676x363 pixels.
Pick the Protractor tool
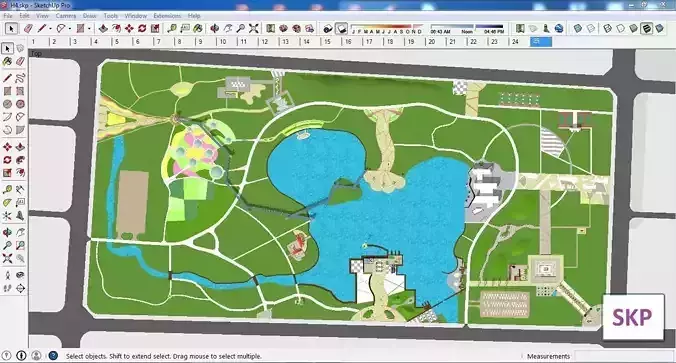[x=7, y=203]
